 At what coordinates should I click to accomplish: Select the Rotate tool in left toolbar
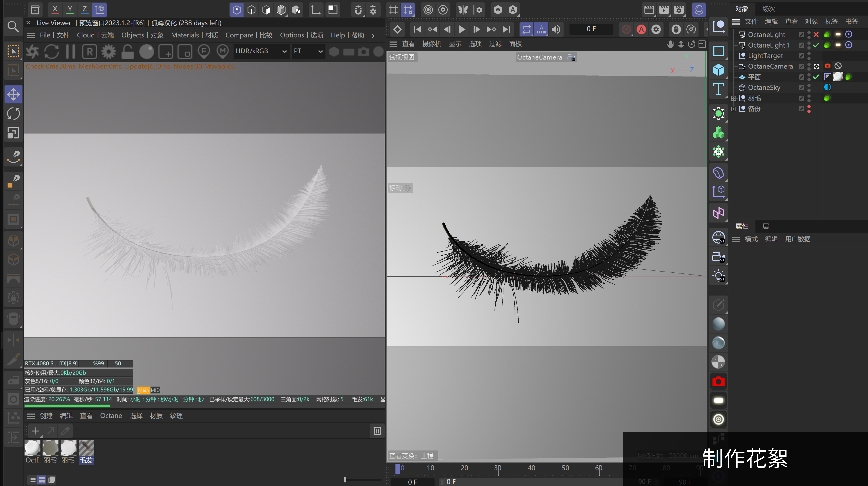tap(13, 113)
